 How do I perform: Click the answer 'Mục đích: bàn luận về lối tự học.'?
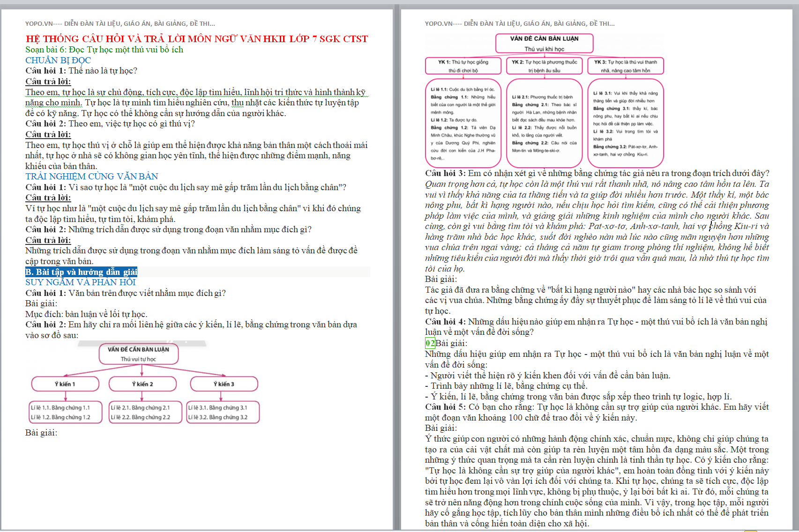click(86, 314)
